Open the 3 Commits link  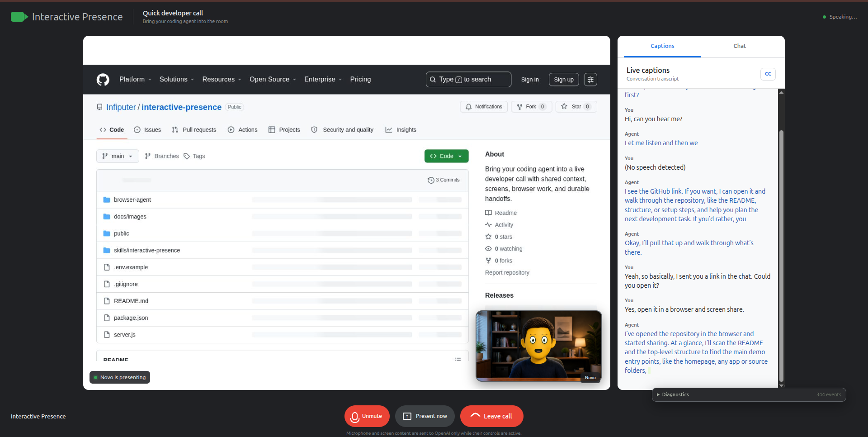coord(443,180)
